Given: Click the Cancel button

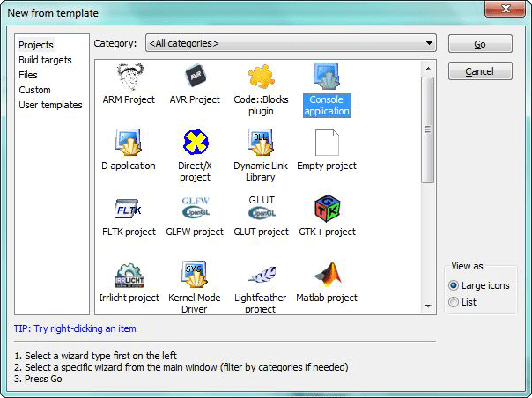Looking at the screenshot, I should pos(480,71).
